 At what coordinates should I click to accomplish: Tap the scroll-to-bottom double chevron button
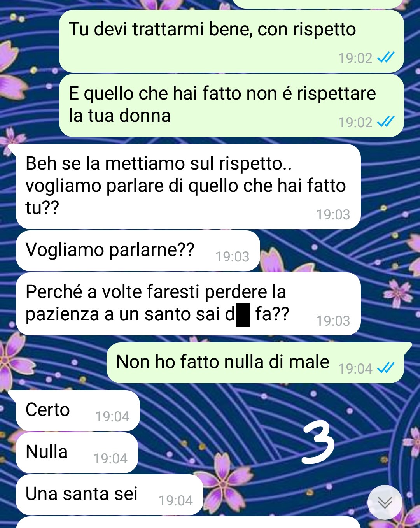click(x=385, y=502)
